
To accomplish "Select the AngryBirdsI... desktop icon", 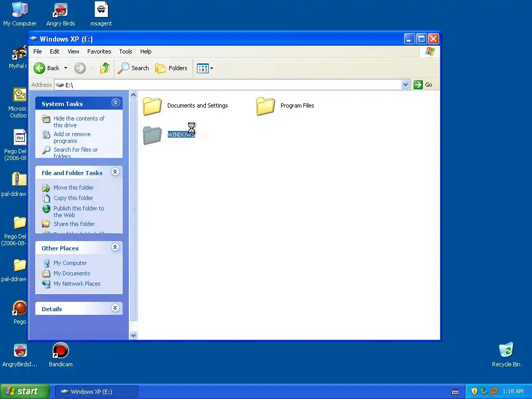I will [x=20, y=355].
